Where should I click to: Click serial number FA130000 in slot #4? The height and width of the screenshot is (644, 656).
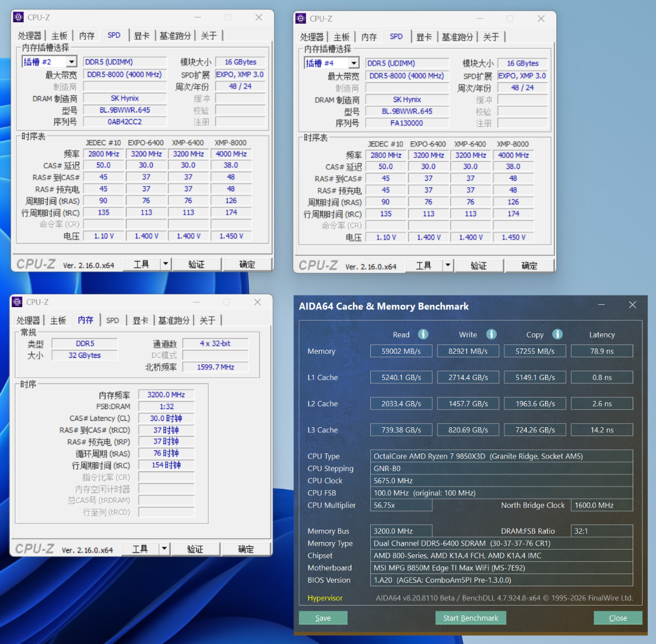pos(406,123)
